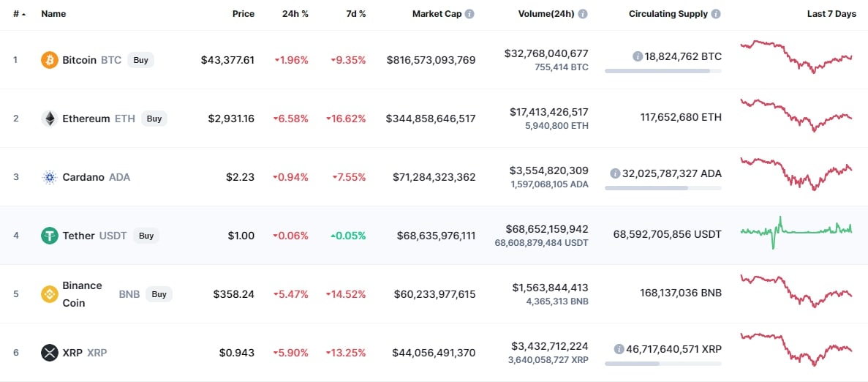Click the Cardano dotted logo icon
The width and height of the screenshot is (868, 382).
tap(49, 177)
